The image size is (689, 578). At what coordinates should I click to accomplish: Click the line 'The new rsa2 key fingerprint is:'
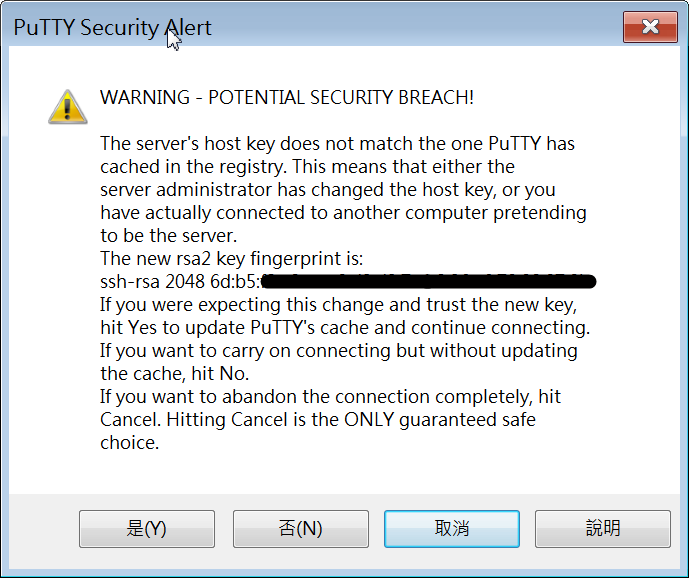232,258
